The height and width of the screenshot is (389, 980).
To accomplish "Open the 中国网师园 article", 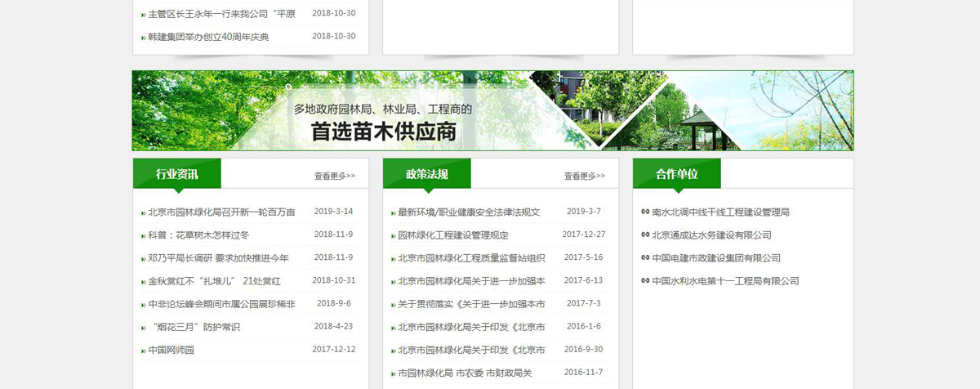I will pyautogui.click(x=171, y=350).
